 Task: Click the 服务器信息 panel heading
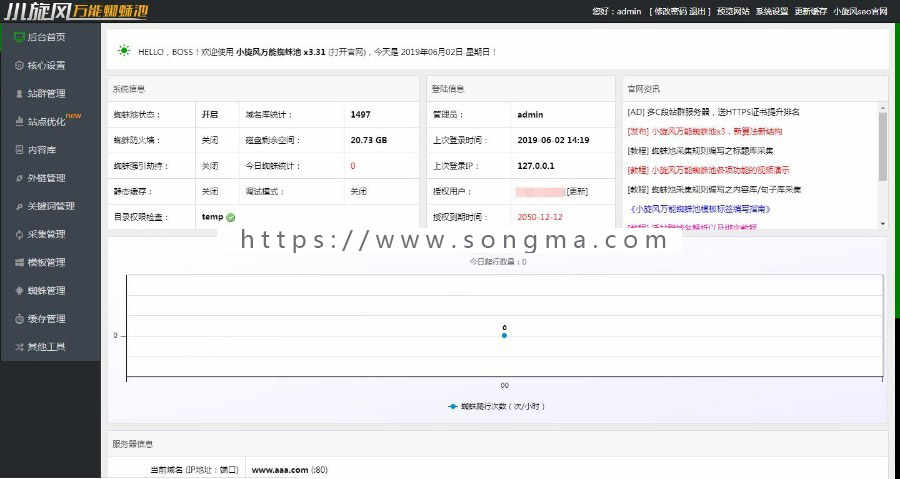tap(133, 444)
